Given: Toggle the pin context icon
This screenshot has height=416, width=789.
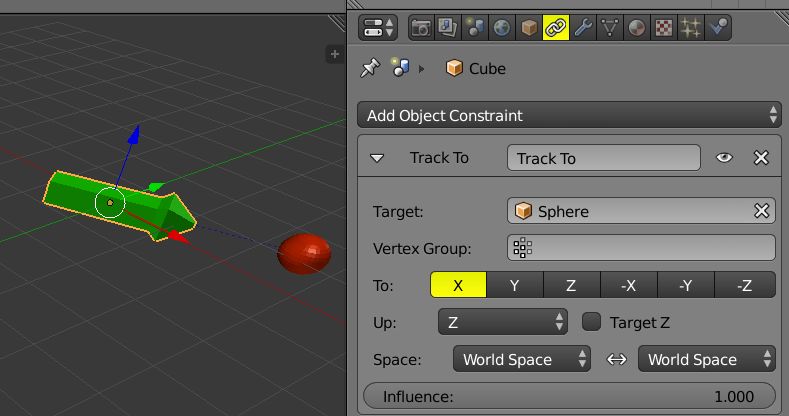Looking at the screenshot, I should point(370,68).
